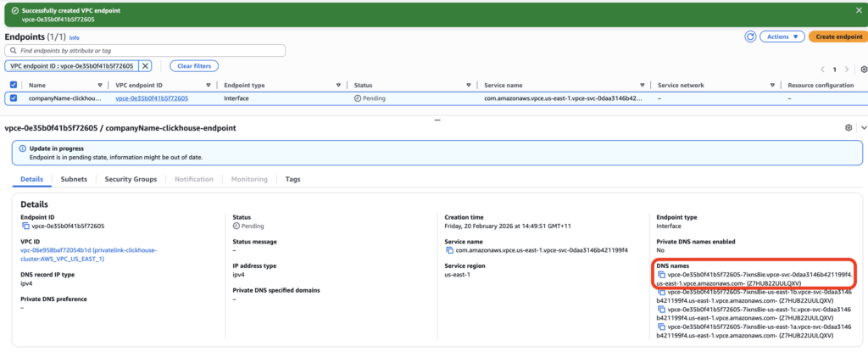Image resolution: width=868 pixels, height=352 pixels.
Task: Copy the Endpoint ID value
Action: (25, 226)
